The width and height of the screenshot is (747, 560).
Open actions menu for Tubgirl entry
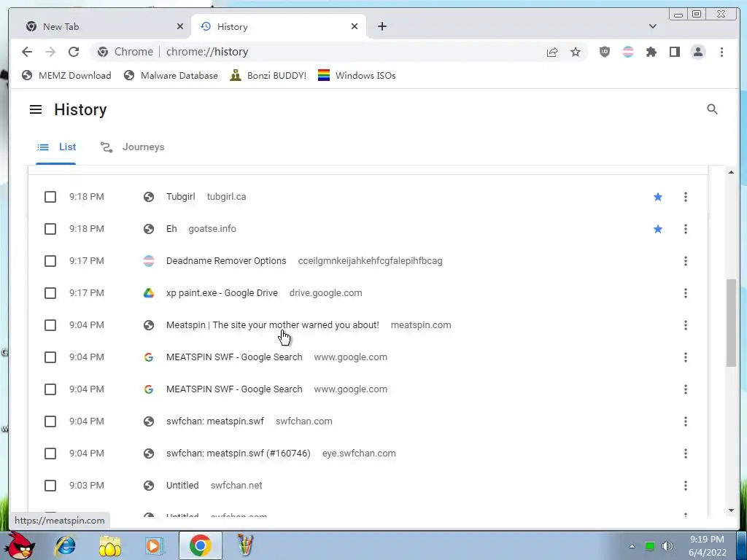tap(686, 197)
